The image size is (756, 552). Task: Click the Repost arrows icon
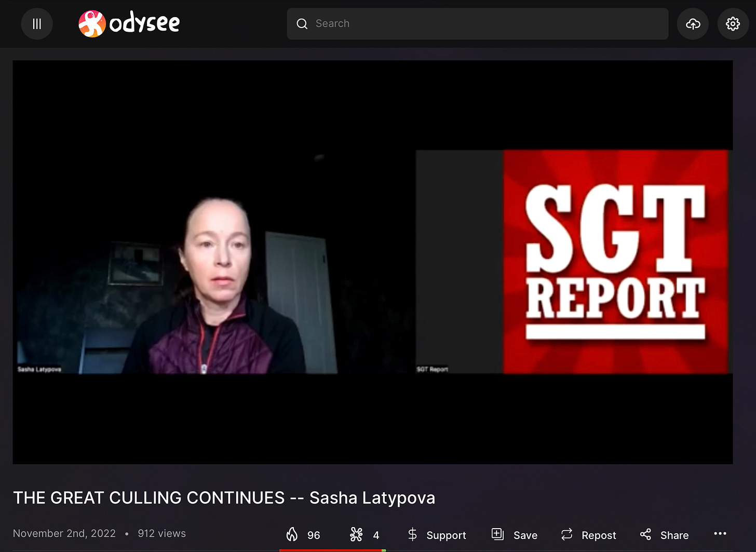(567, 534)
